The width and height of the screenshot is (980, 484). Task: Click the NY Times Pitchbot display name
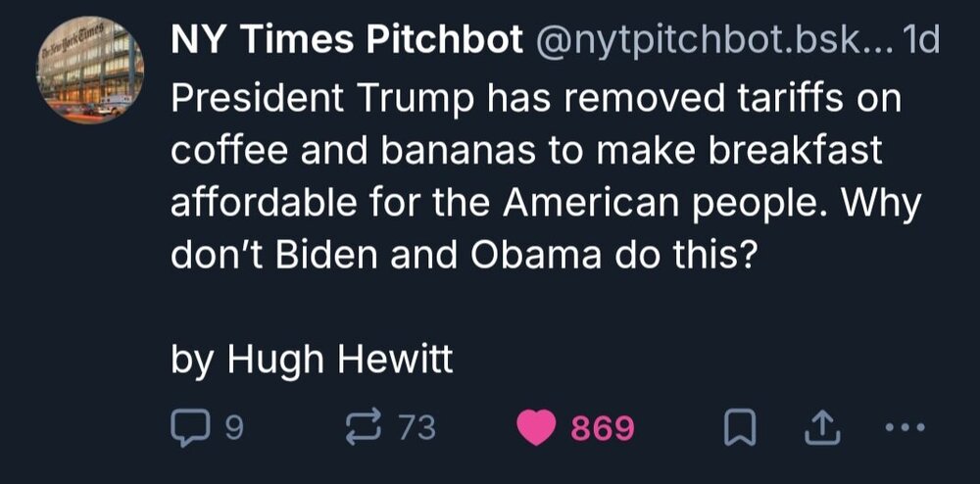(344, 41)
